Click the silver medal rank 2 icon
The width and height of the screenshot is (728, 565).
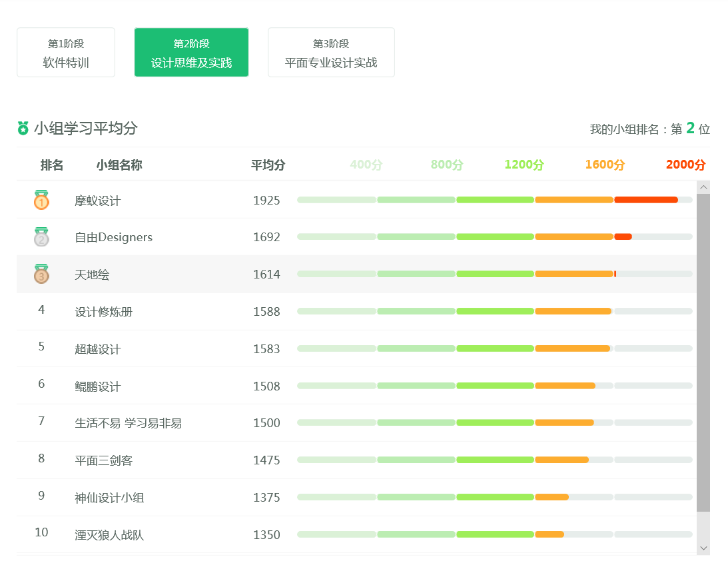(41, 237)
